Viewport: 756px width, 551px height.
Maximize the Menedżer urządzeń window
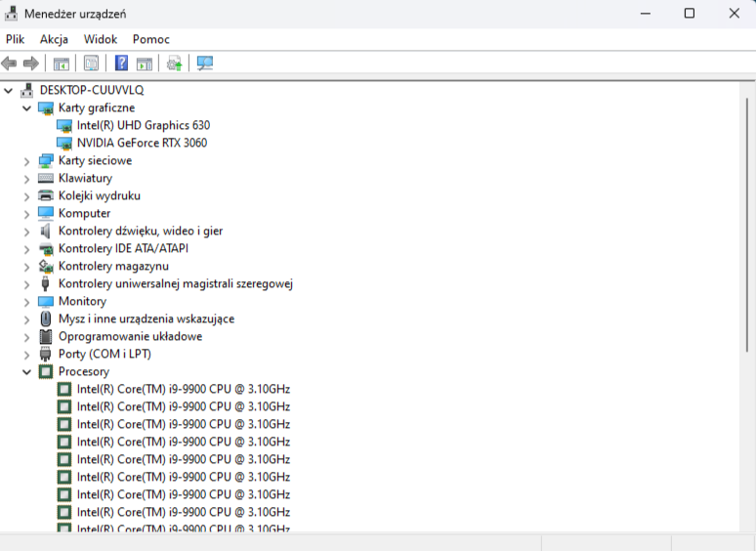pos(690,14)
